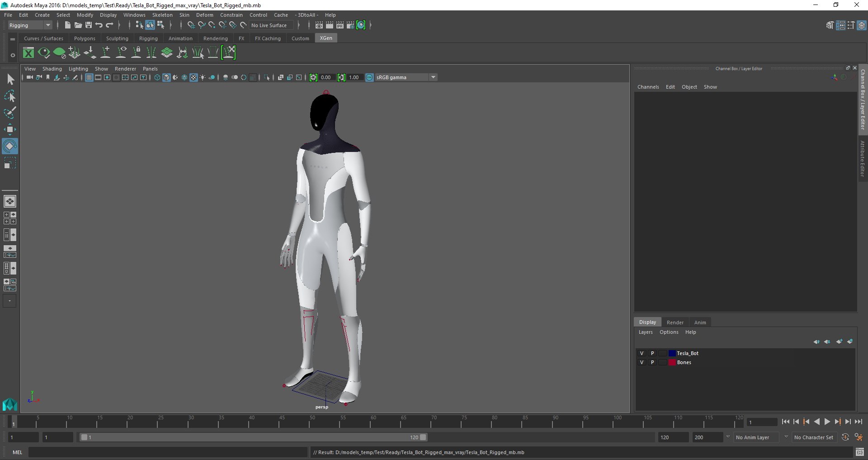Switch to the FX Caching shelf tab
868x460 pixels.
click(268, 38)
